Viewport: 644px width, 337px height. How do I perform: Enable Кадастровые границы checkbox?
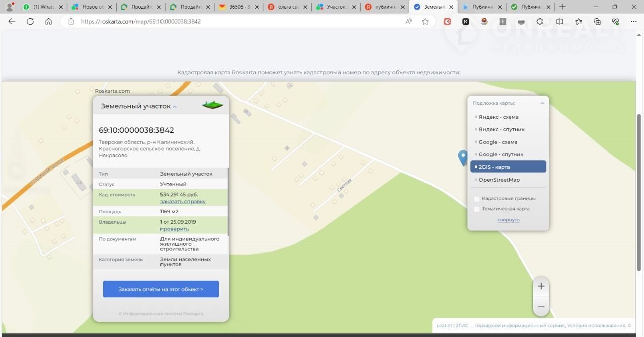tap(477, 199)
